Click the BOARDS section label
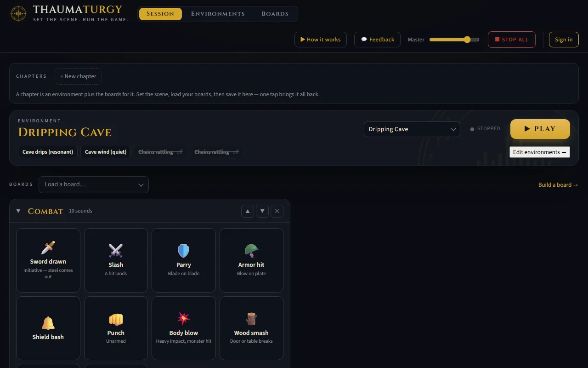 pyautogui.click(x=21, y=184)
